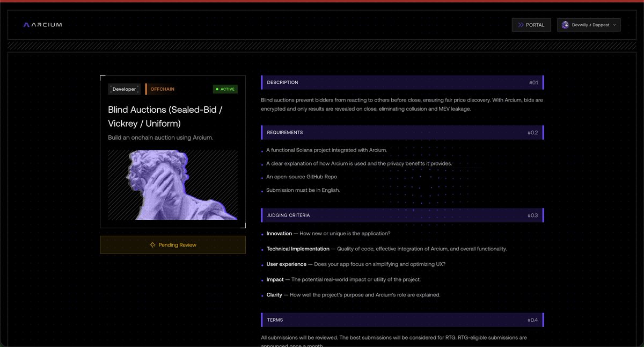
Task: Click the blind auctions description paragraph
Action: [402, 105]
